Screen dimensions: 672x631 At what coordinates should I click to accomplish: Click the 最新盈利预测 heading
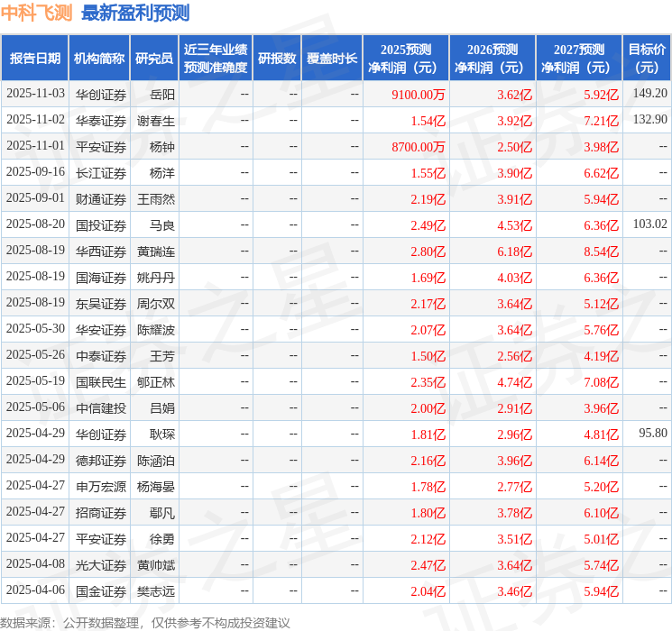tap(135, 13)
